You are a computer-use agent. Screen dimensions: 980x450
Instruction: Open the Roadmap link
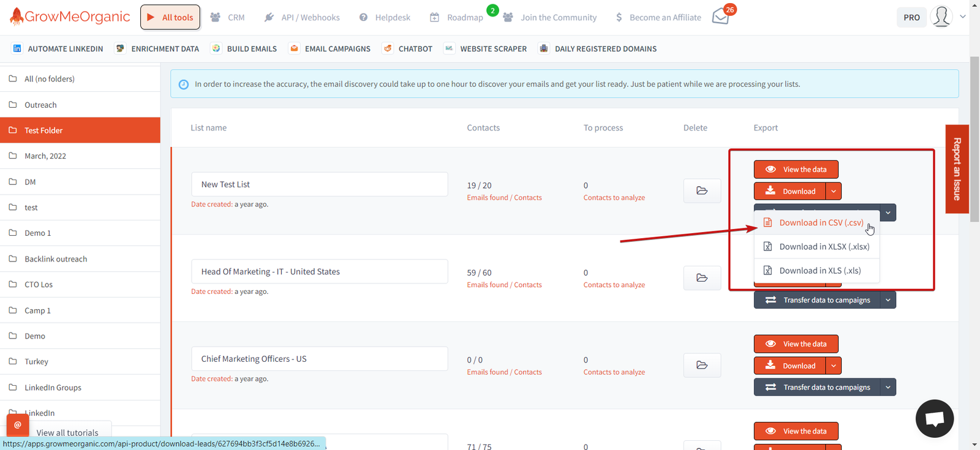click(x=456, y=17)
